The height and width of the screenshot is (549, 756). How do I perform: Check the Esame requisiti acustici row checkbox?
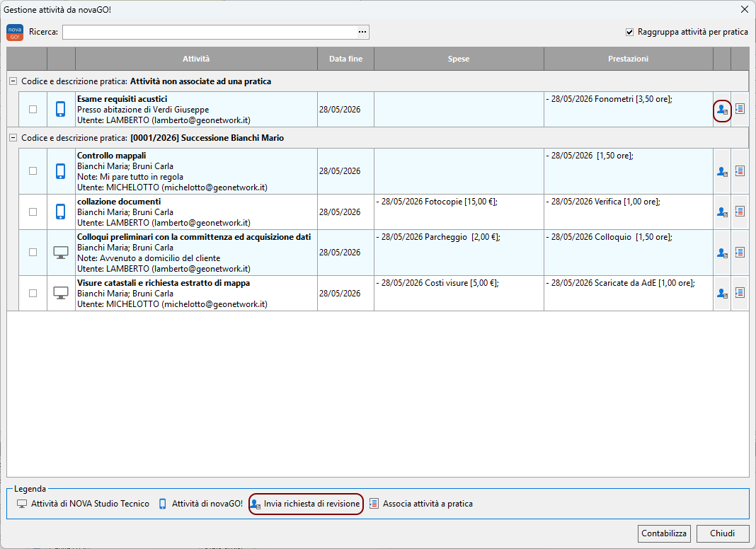(x=33, y=110)
